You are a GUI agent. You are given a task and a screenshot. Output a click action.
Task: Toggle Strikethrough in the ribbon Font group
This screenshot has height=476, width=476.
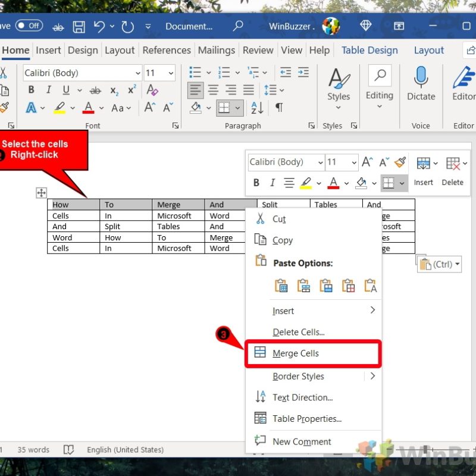tap(95, 90)
